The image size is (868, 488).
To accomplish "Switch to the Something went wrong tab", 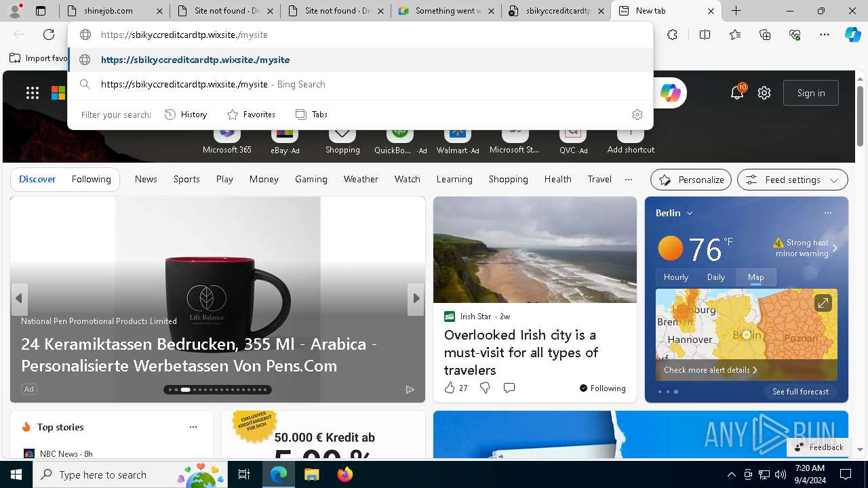I will (x=446, y=11).
